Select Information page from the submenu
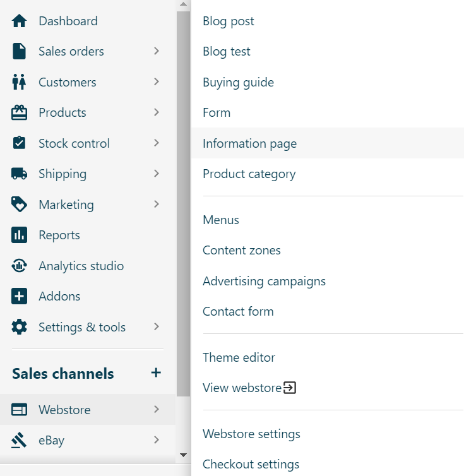464x476 pixels. pyautogui.click(x=249, y=143)
